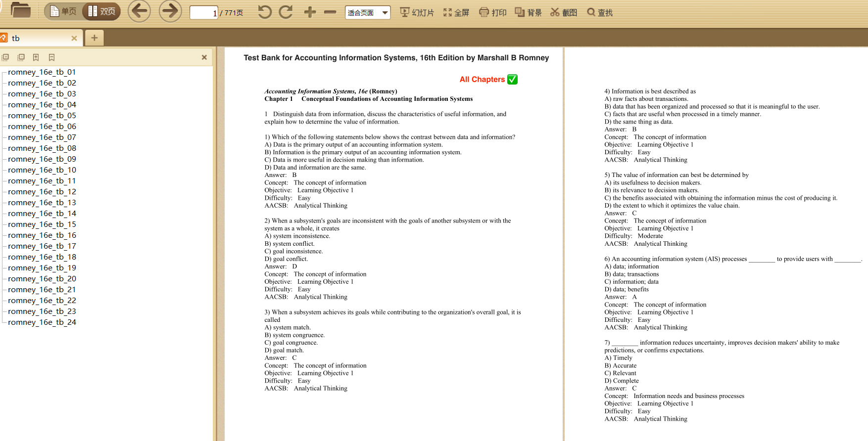Viewport: 868px width, 441px height.
Task: Close the bookmarks sidebar panel
Action: [204, 57]
